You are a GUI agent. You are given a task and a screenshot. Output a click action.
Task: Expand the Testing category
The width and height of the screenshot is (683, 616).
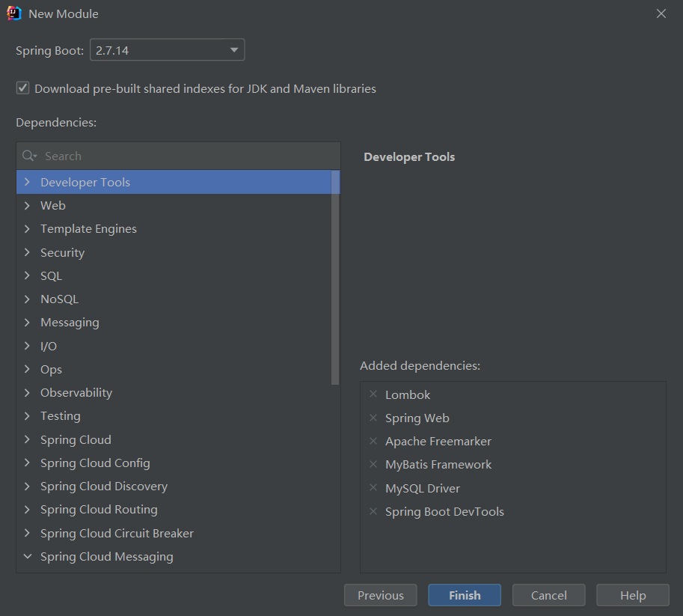27,416
